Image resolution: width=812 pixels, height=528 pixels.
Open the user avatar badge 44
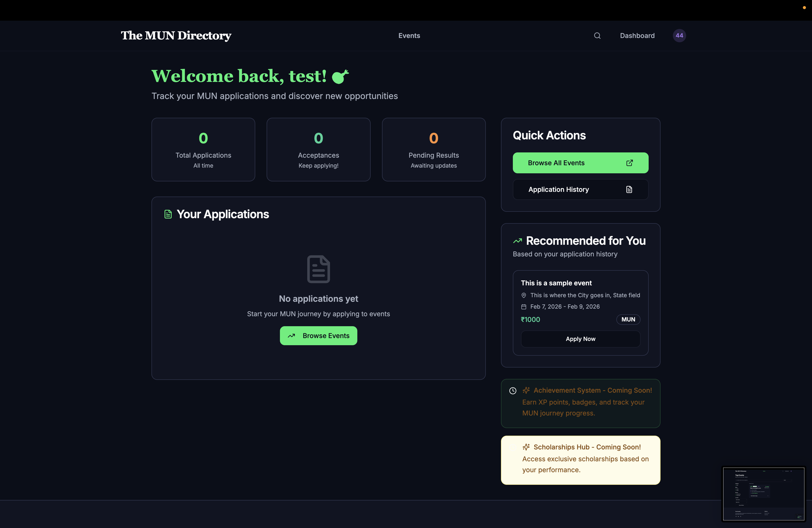pos(679,35)
